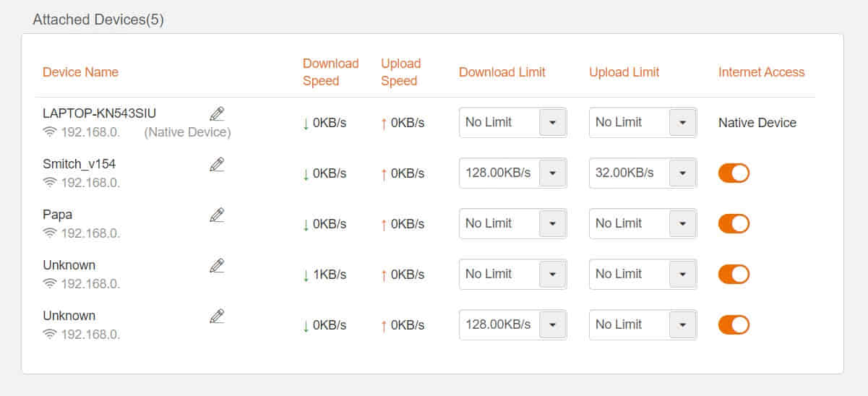This screenshot has width=868, height=396.
Task: Click green download arrow for LAPTOP-KN543SIU
Action: click(x=306, y=124)
